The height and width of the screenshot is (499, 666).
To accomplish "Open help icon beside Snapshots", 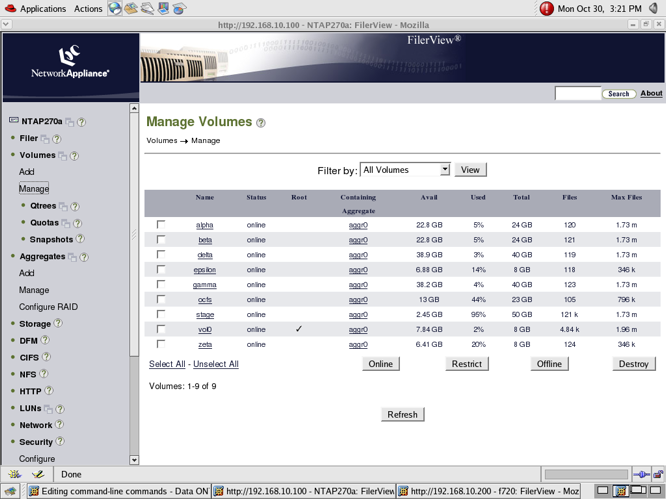I will tap(80, 239).
